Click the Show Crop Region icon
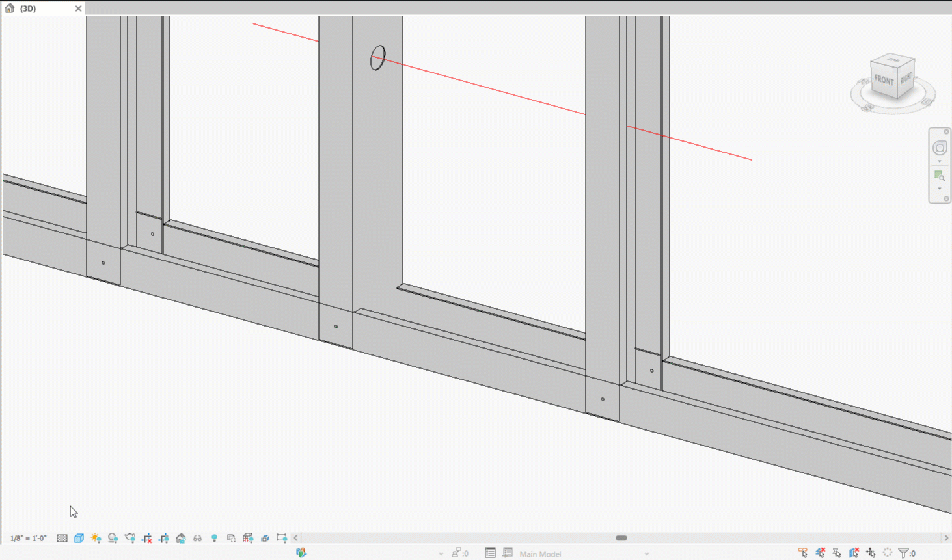This screenshot has width=952, height=560. point(164,538)
